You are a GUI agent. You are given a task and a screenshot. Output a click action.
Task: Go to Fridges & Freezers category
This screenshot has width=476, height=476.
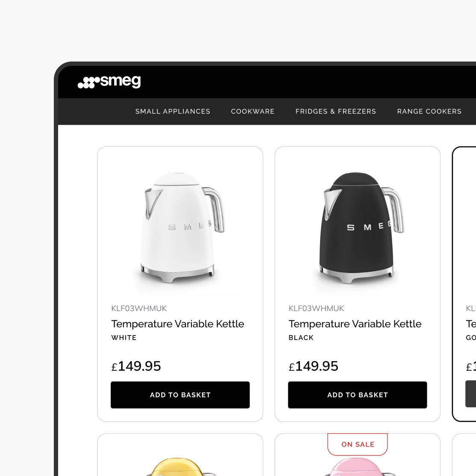tap(336, 112)
